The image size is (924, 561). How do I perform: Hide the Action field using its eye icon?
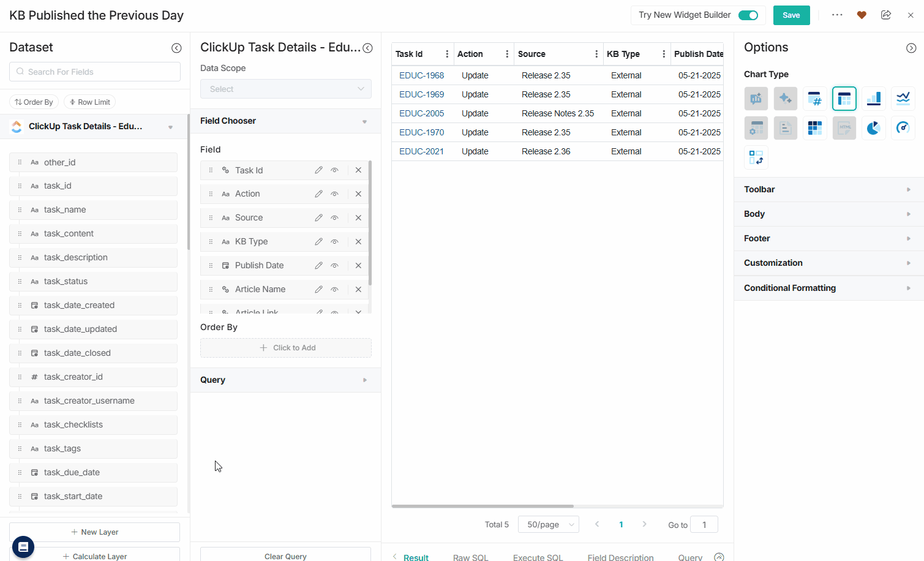334,194
